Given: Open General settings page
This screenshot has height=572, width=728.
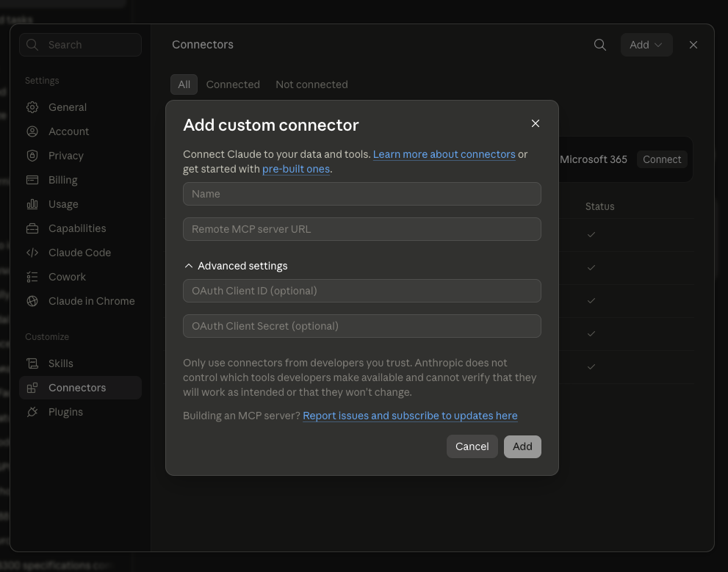Looking at the screenshot, I should click(x=80, y=107).
